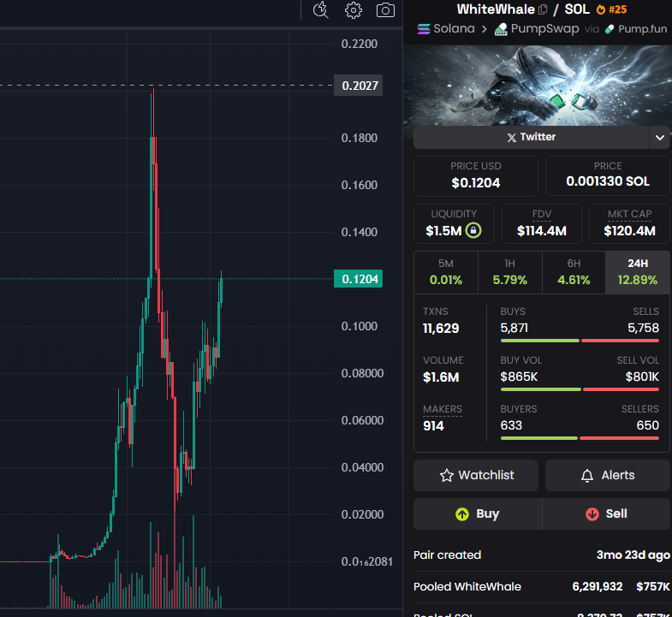Click the LIQUIDITY $1.5M value
The width and height of the screenshot is (672, 617).
[443, 231]
